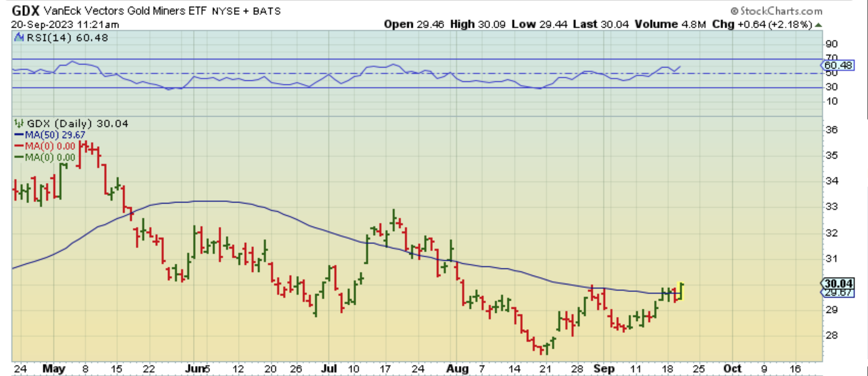868x376 pixels.
Task: Click the 10 level on the RSI axis
Action: (831, 101)
